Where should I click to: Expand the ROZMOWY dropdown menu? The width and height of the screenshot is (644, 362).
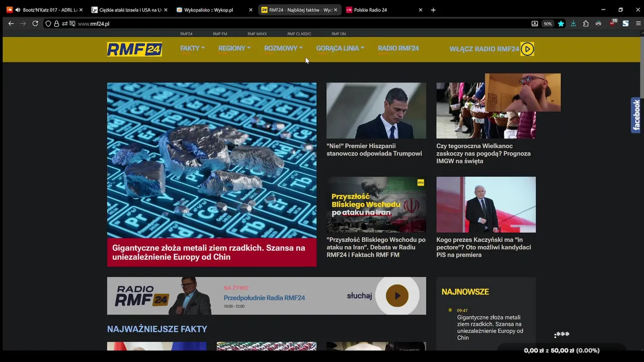(x=283, y=48)
